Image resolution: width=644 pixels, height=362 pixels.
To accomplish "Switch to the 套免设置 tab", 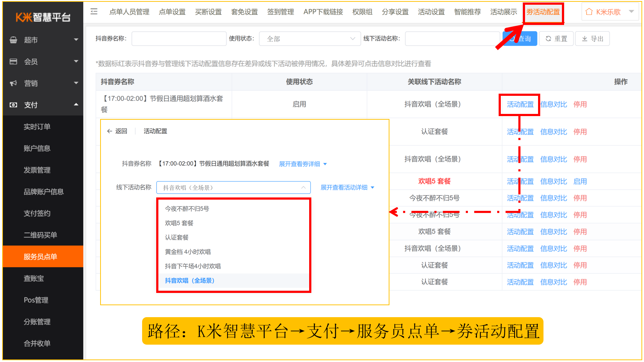I will [x=244, y=12].
